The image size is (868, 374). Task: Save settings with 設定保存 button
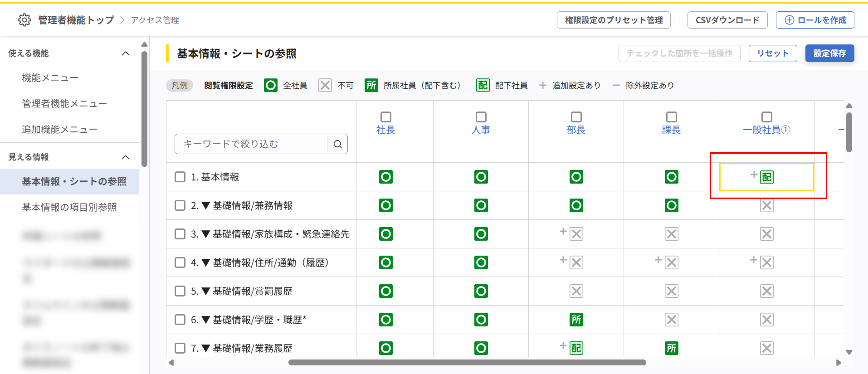[830, 53]
